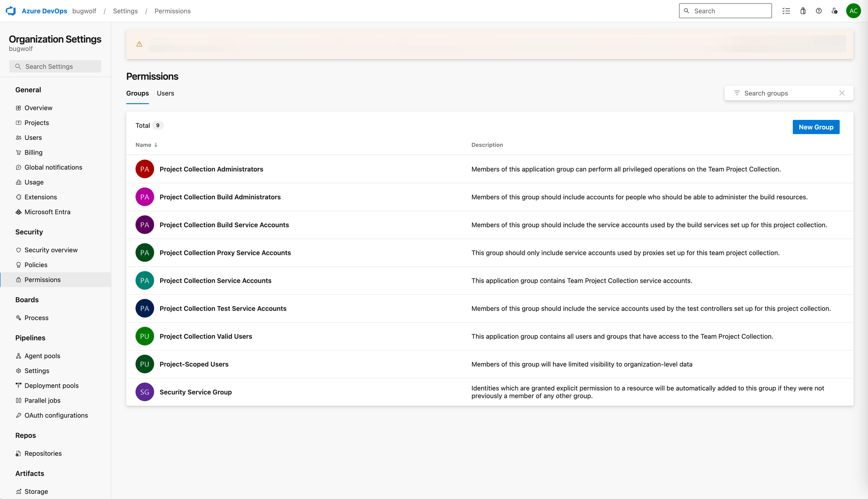Open the work items list icon in header
This screenshot has height=499, width=868.
coord(786,11)
